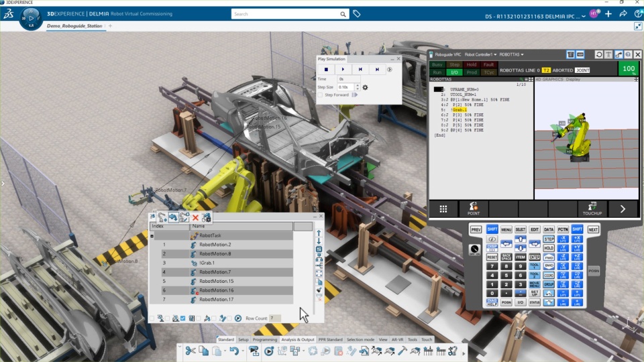Switch to the Programming tab

pyautogui.click(x=265, y=339)
